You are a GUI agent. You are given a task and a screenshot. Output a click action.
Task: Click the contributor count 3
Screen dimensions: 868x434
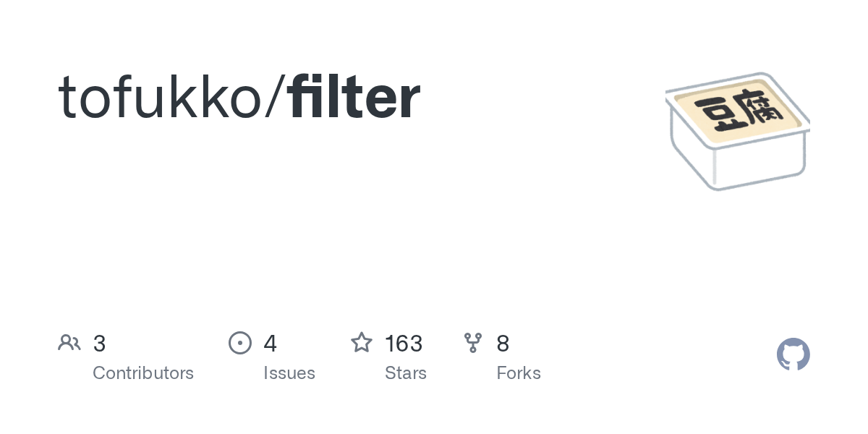click(100, 344)
